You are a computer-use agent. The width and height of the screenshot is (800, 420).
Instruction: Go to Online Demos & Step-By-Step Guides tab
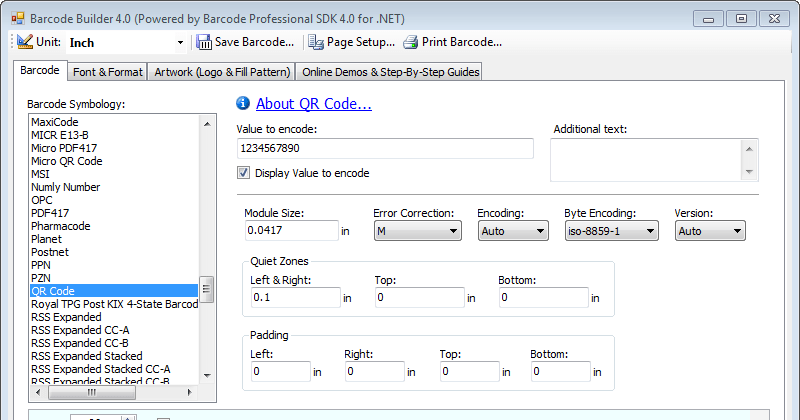pos(391,72)
